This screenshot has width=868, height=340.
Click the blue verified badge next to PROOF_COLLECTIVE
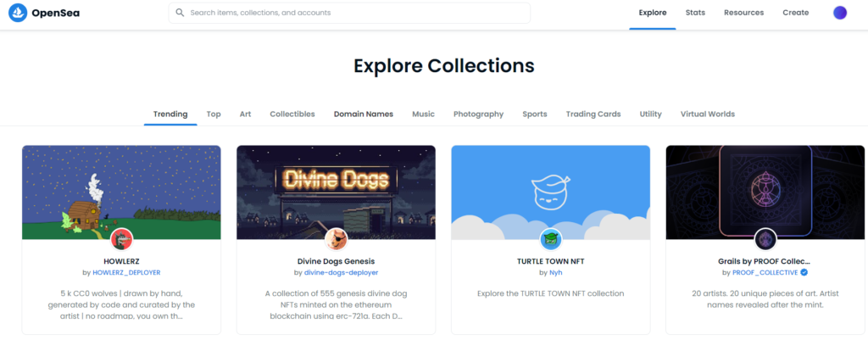click(x=804, y=272)
